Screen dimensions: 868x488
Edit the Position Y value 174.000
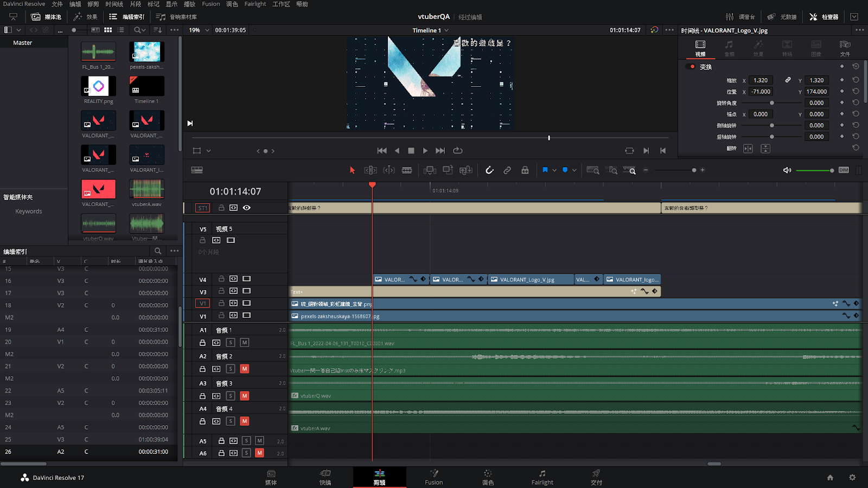coord(816,92)
